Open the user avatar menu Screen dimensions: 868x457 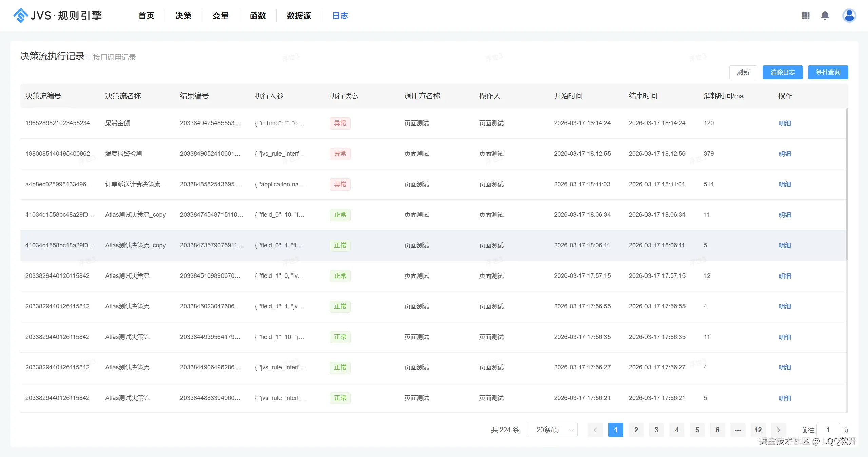tap(849, 16)
